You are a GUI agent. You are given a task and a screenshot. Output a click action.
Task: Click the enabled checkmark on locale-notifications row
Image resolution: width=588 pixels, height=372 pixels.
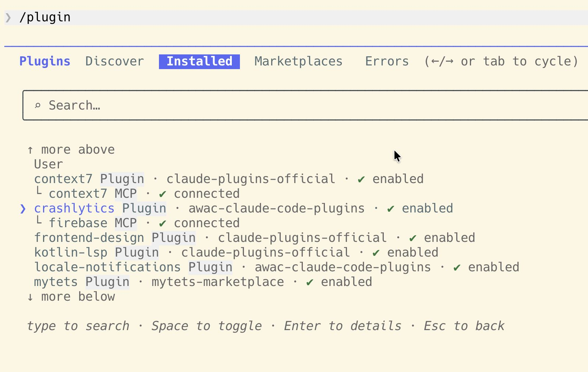[457, 268]
